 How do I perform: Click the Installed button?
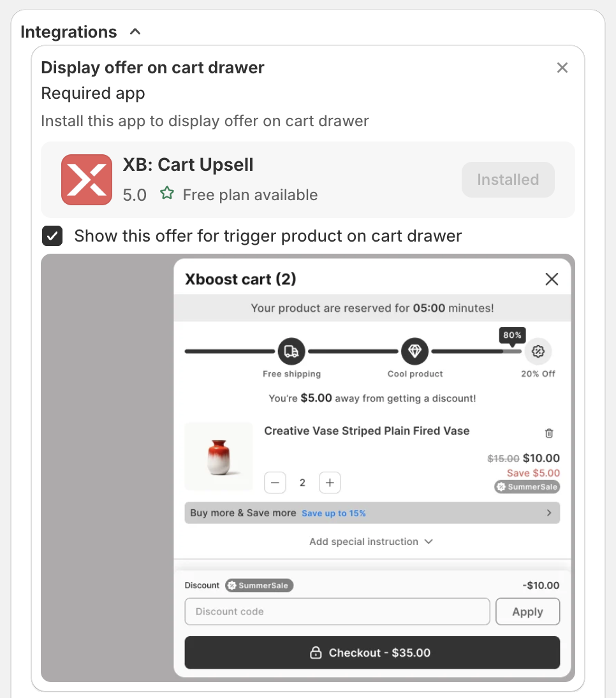pyautogui.click(x=508, y=179)
